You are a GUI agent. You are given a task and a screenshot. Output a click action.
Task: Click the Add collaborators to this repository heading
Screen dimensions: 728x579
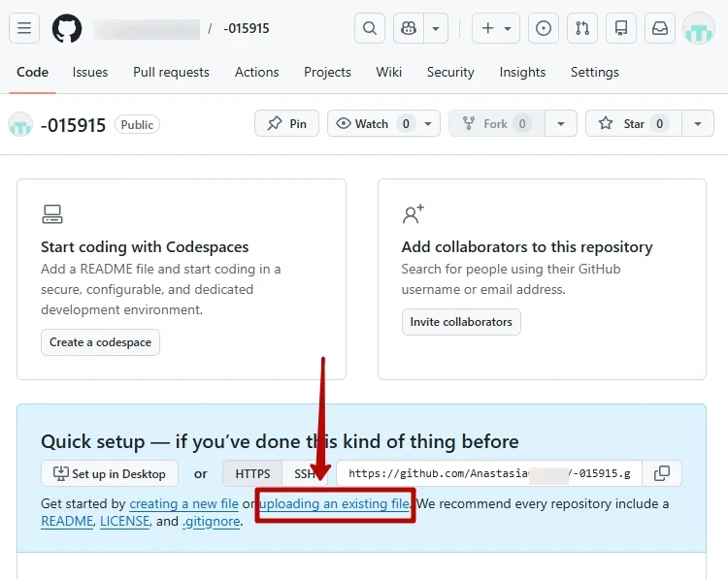(x=527, y=247)
